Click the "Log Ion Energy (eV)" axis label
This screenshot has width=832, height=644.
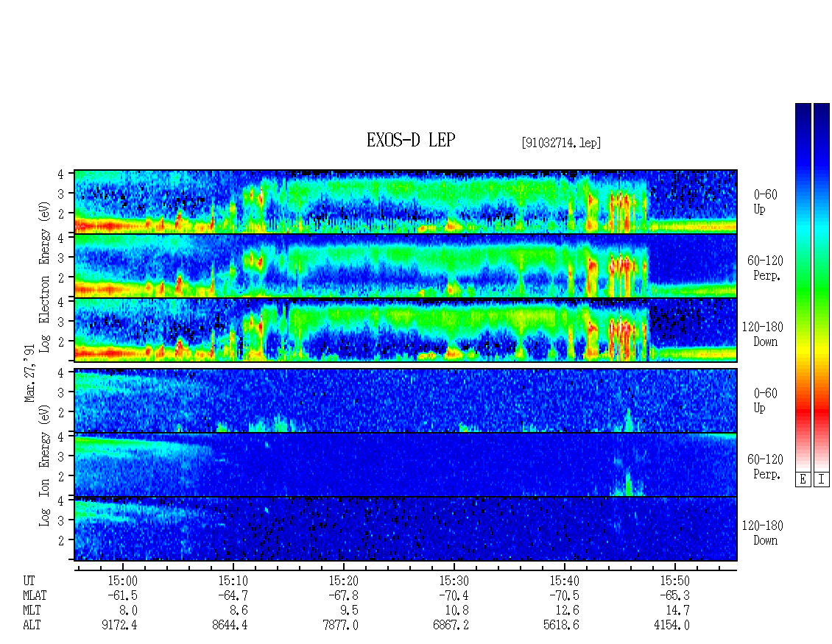(44, 465)
